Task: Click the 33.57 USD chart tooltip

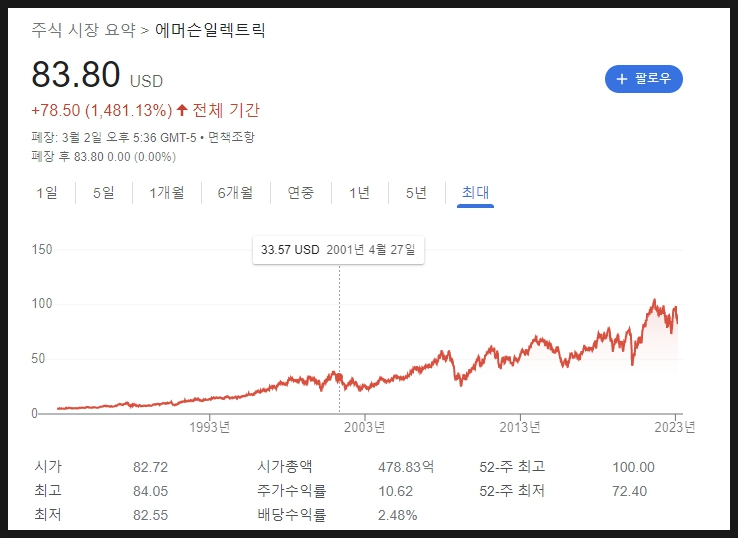Action: pyautogui.click(x=338, y=250)
